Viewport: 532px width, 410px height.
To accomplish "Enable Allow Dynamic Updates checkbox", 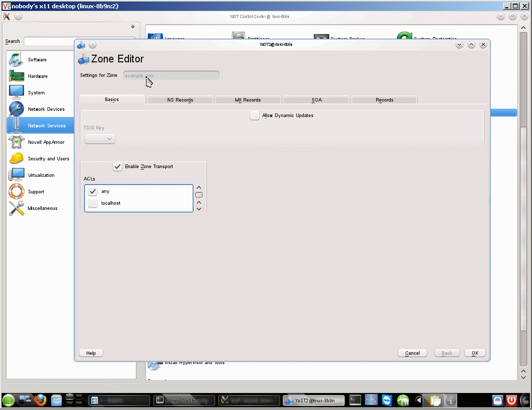I will pyautogui.click(x=254, y=116).
